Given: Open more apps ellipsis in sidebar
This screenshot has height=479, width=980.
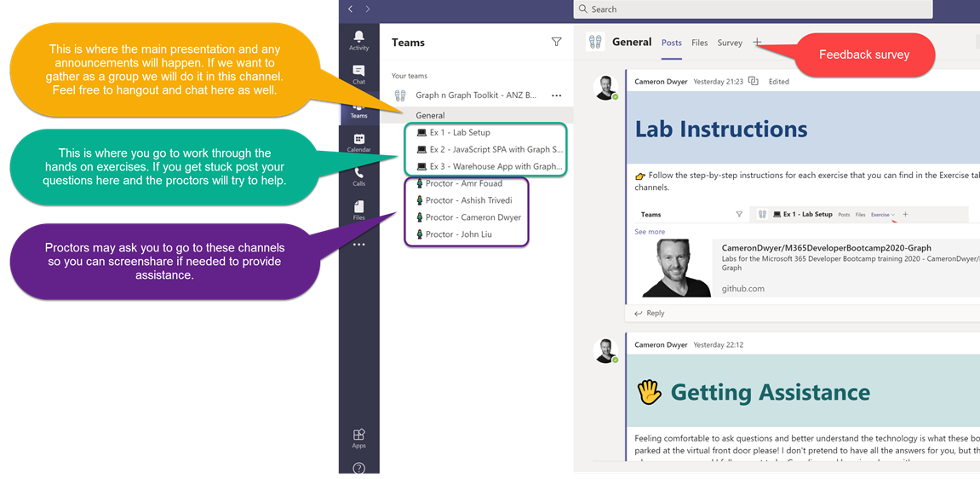Looking at the screenshot, I should pyautogui.click(x=358, y=245).
